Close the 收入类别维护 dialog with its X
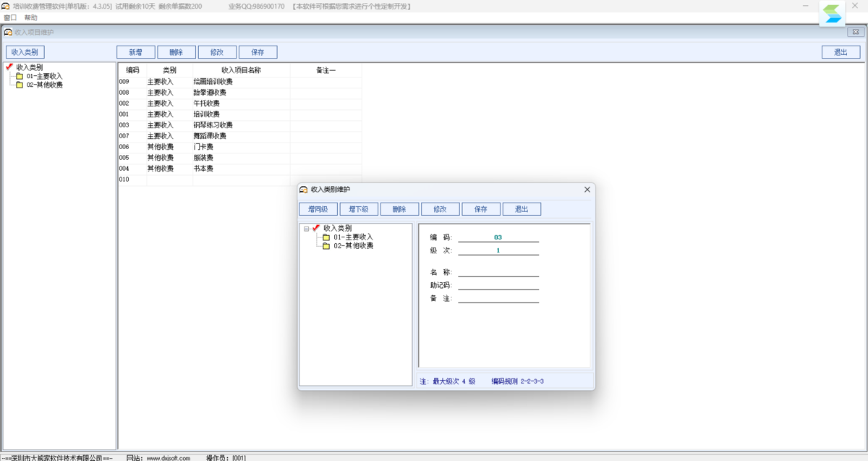 [587, 190]
